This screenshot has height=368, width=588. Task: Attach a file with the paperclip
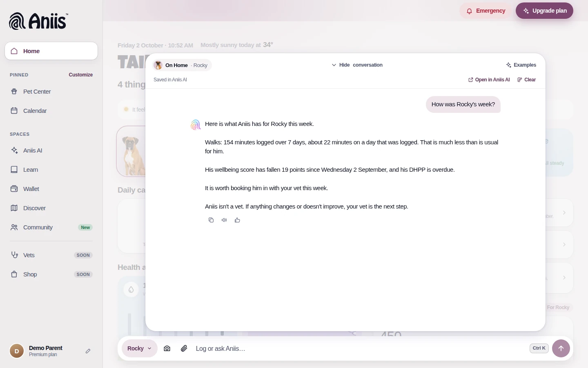[184, 348]
